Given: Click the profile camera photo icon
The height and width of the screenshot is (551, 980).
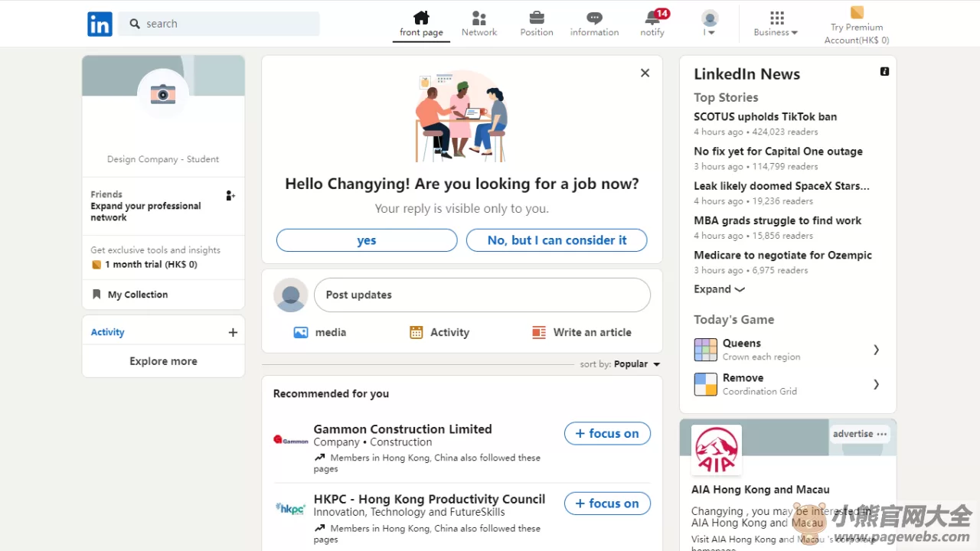Looking at the screenshot, I should (x=162, y=94).
